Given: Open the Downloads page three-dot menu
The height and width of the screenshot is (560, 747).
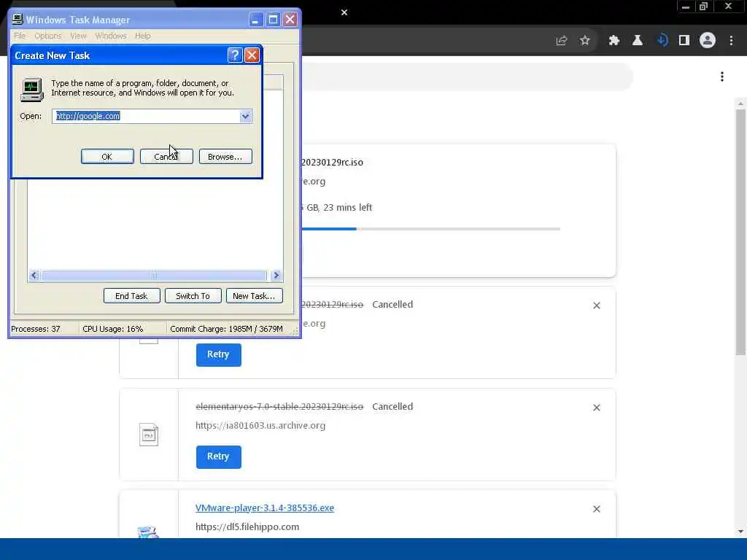Looking at the screenshot, I should [722, 77].
